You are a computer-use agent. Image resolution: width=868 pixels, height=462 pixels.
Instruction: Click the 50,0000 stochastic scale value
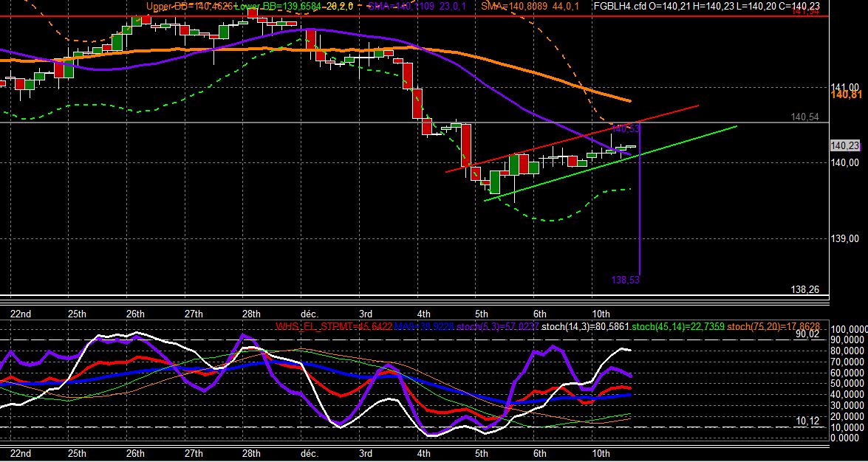coord(849,384)
